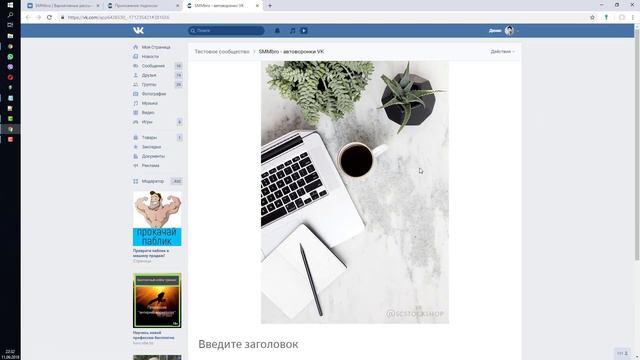640x360 pixels.
Task: Open Windows search from the taskbar
Action: point(10,15)
